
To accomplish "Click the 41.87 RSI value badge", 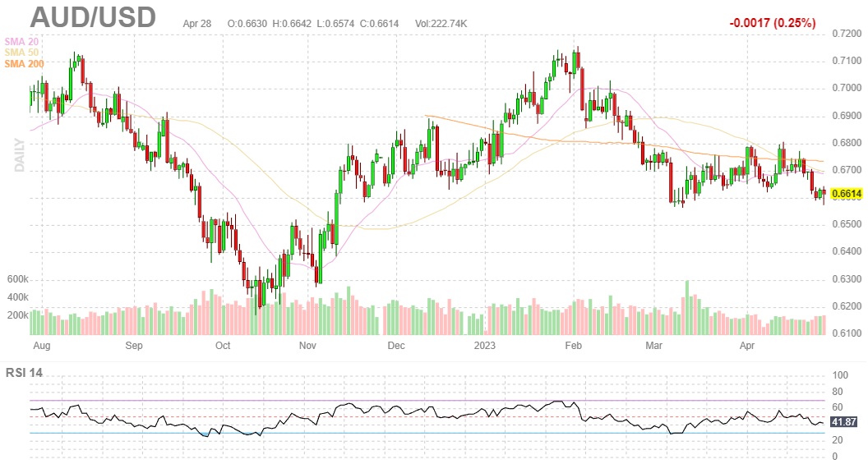I will [844, 422].
